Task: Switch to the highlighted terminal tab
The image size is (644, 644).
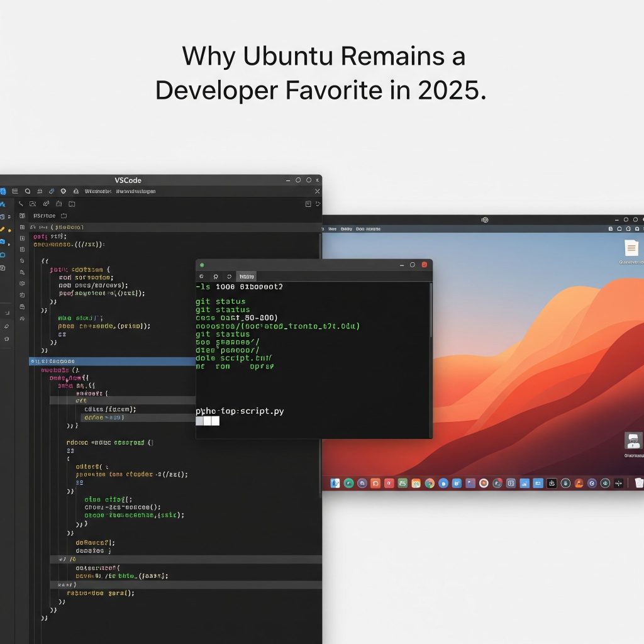Action: (x=247, y=277)
